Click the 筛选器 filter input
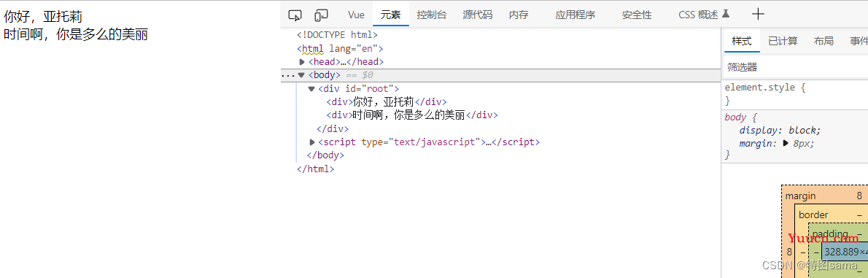868x278 pixels. [796, 68]
